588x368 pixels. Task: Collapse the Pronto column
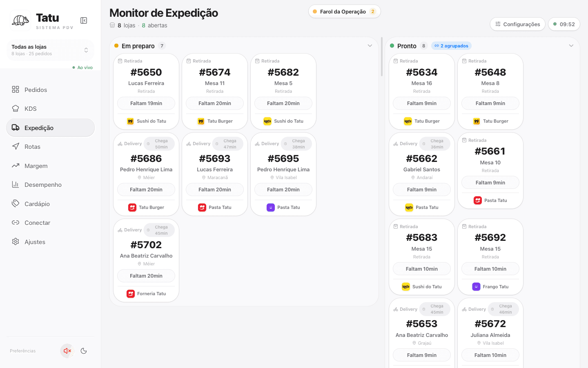[x=571, y=46]
